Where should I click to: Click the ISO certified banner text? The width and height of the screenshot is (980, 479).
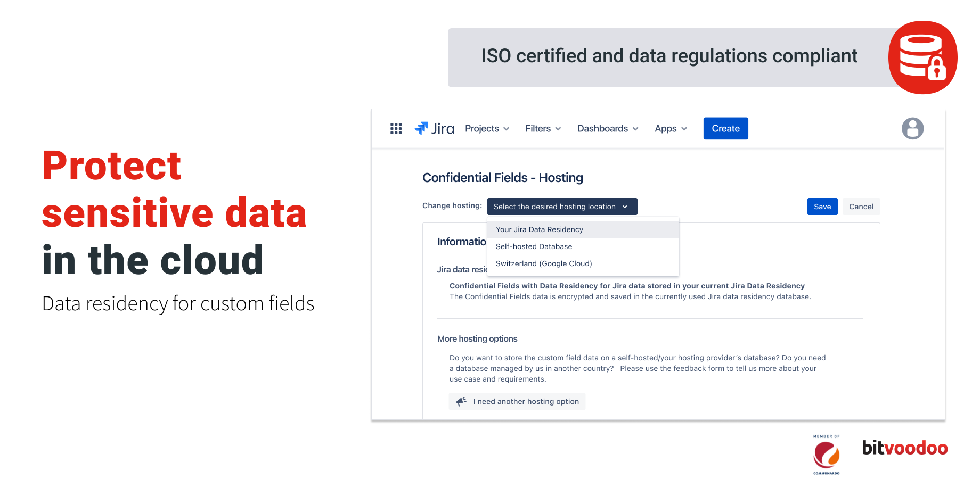669,56
